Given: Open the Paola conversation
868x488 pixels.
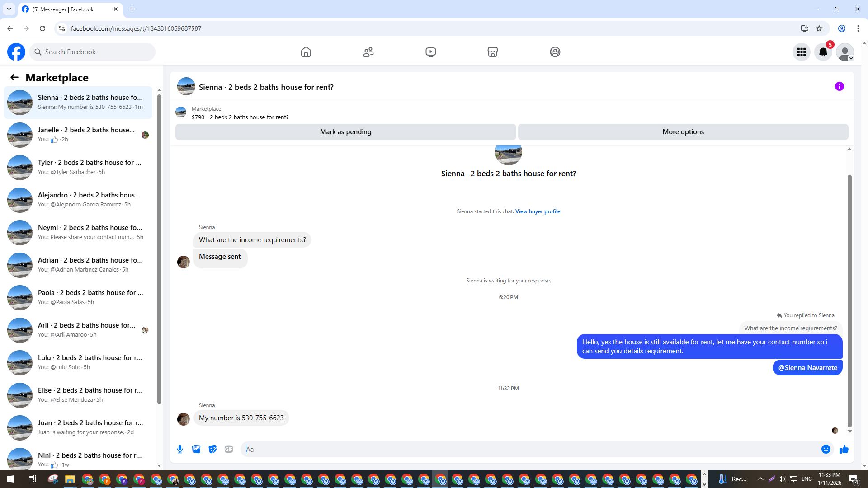Looking at the screenshot, I should click(x=78, y=298).
